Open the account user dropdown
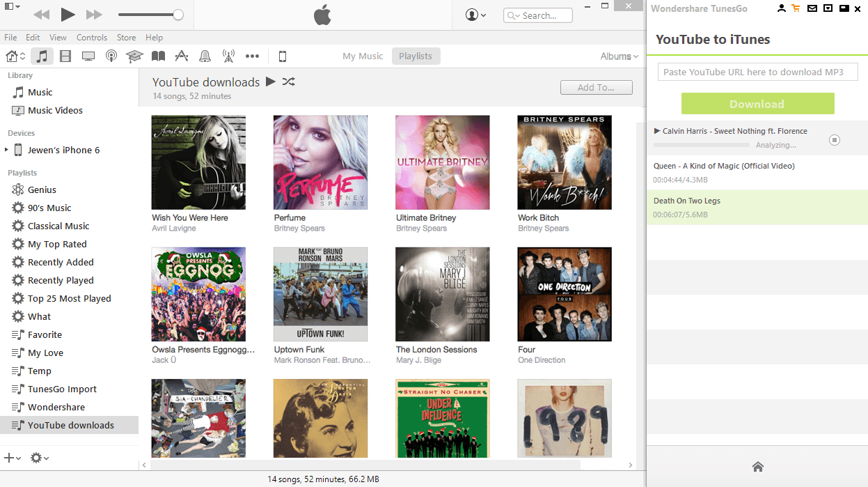The width and height of the screenshot is (868, 487). [476, 15]
